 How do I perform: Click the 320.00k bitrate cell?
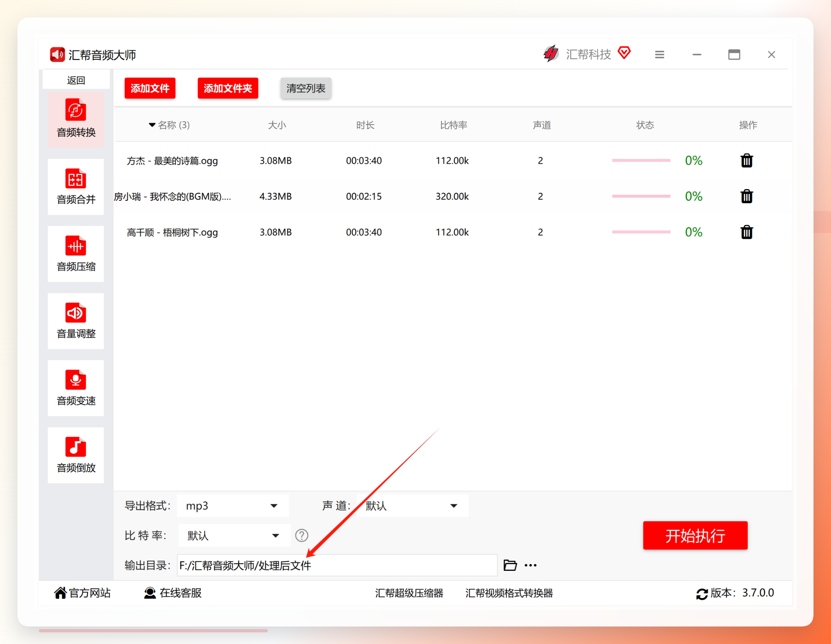[452, 197]
